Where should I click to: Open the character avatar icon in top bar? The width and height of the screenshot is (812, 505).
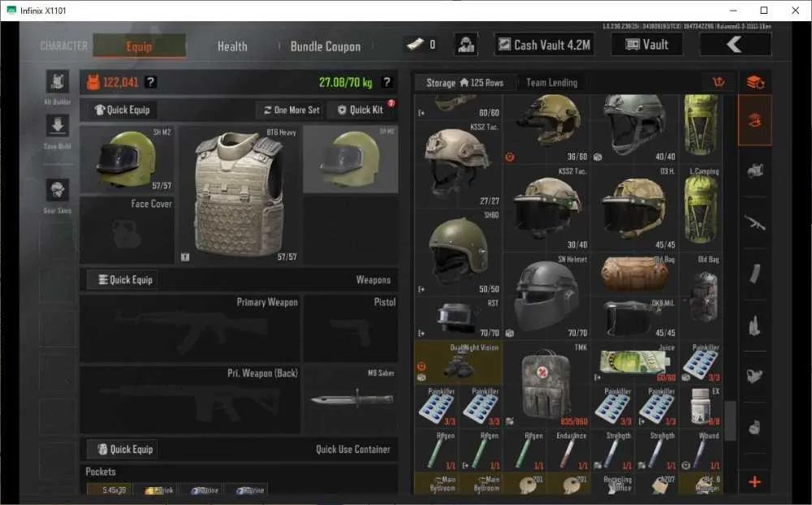(x=465, y=45)
